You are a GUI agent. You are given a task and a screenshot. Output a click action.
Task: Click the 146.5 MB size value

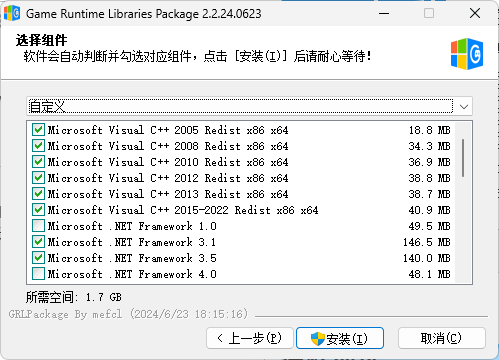coord(427,242)
